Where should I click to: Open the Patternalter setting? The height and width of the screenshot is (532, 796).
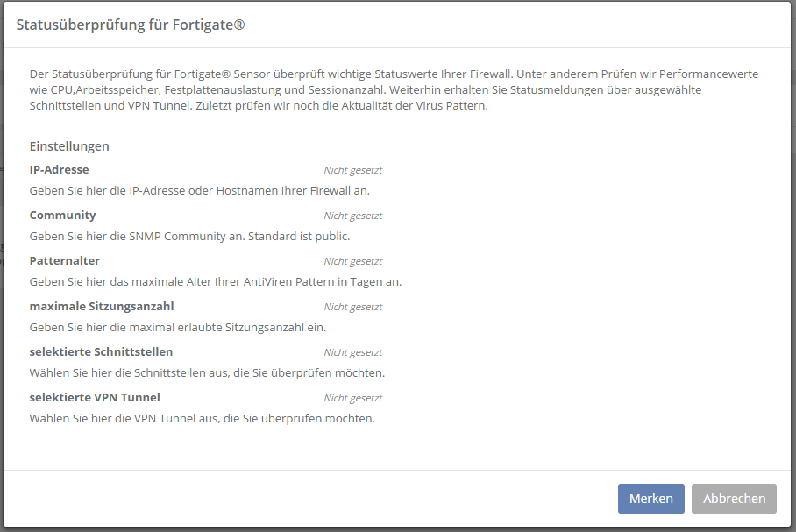click(x=64, y=260)
